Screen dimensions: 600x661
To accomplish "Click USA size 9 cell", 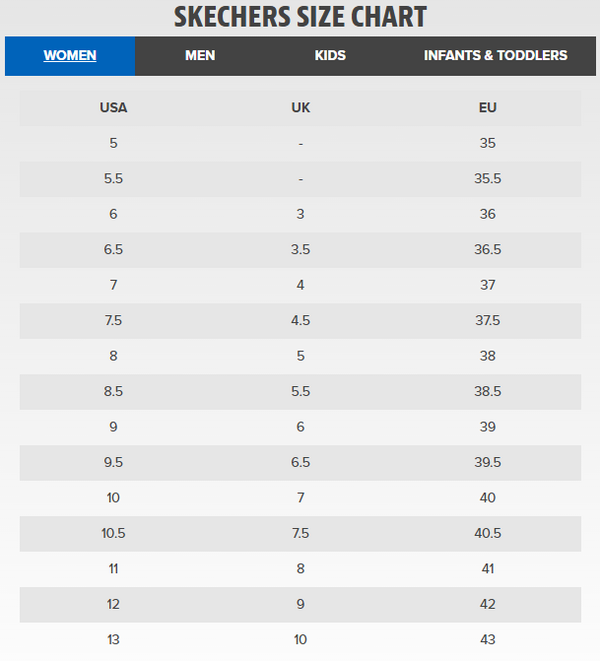I will pyautogui.click(x=114, y=427).
